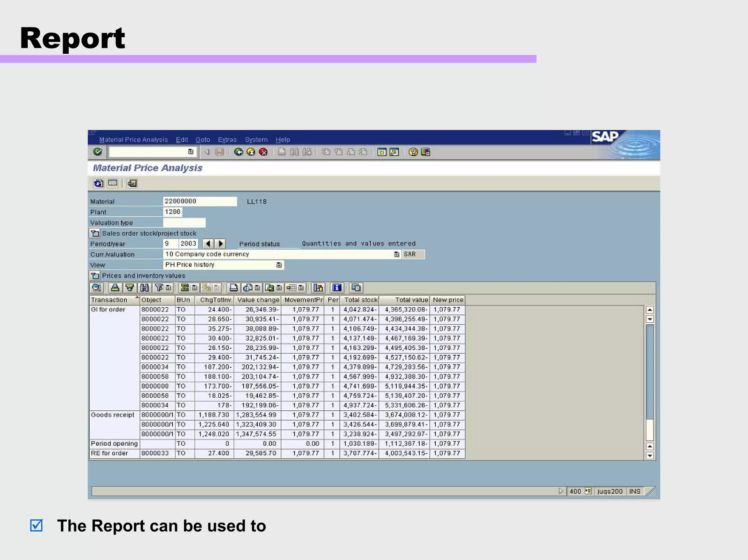Click the year field showing 2003
Screen dimensions: 748x560
(x=188, y=243)
